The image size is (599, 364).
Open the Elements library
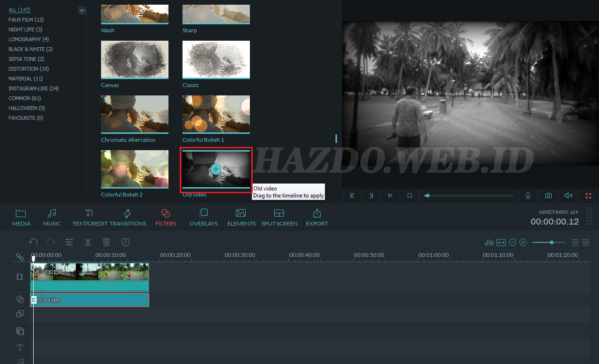241,218
